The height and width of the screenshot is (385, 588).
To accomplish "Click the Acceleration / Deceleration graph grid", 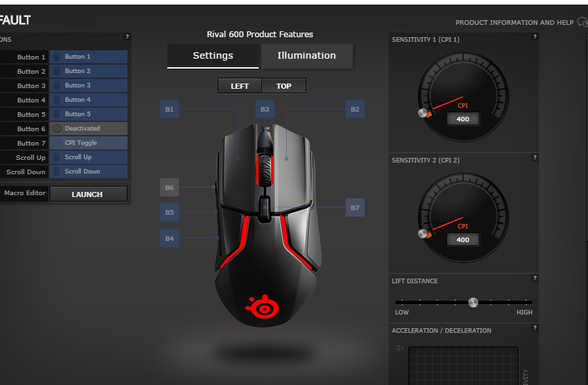I will pyautogui.click(x=463, y=365).
